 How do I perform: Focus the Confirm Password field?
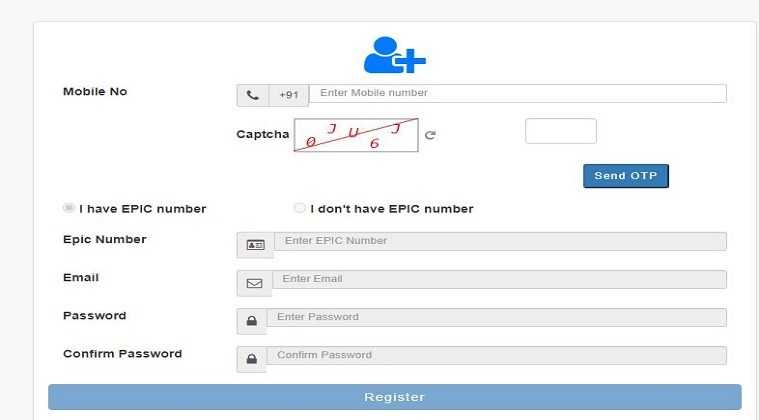tap(497, 355)
